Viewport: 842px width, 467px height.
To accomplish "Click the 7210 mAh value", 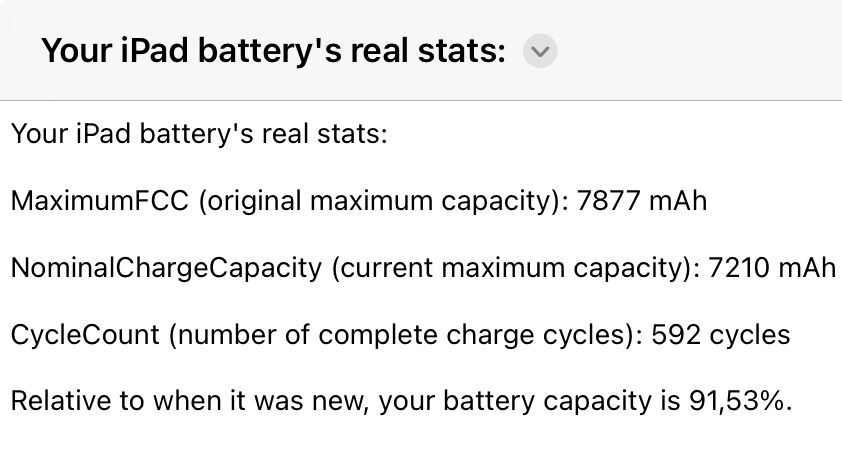I will click(772, 267).
